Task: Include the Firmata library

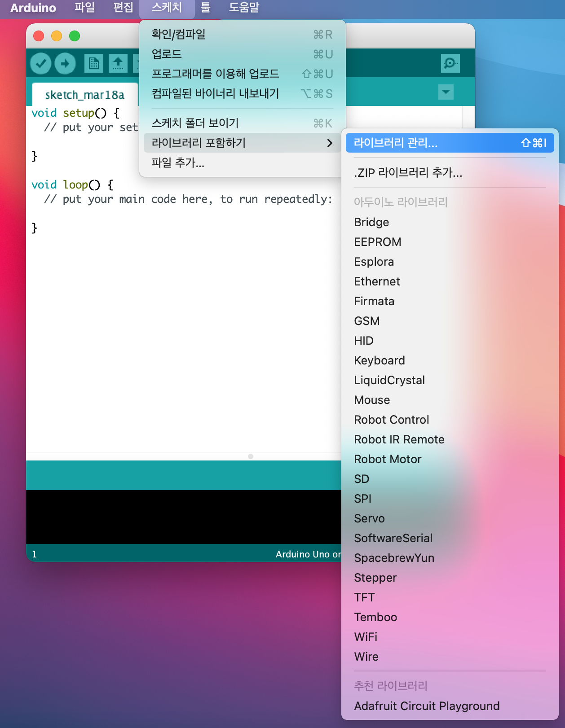Action: (450, 301)
